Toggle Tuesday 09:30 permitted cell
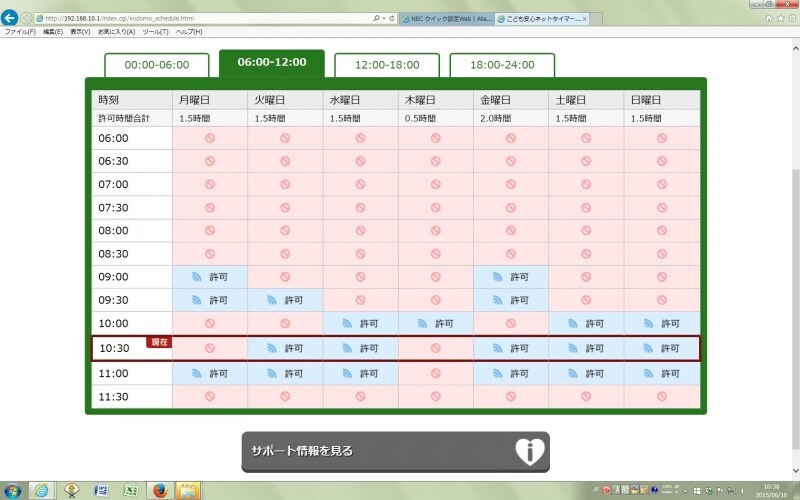The image size is (800, 500). point(285,300)
